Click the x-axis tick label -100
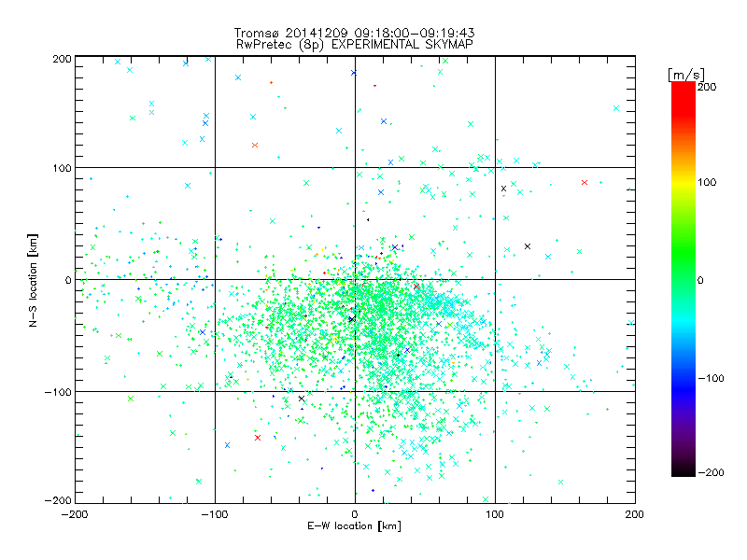 coord(215,514)
